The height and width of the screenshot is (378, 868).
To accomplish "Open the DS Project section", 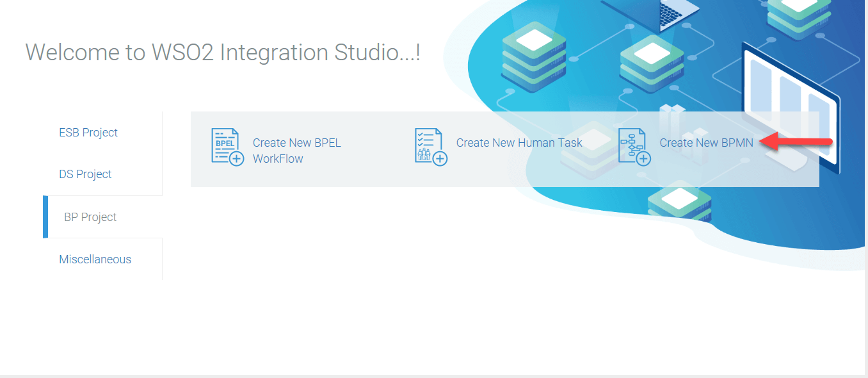I will (85, 174).
